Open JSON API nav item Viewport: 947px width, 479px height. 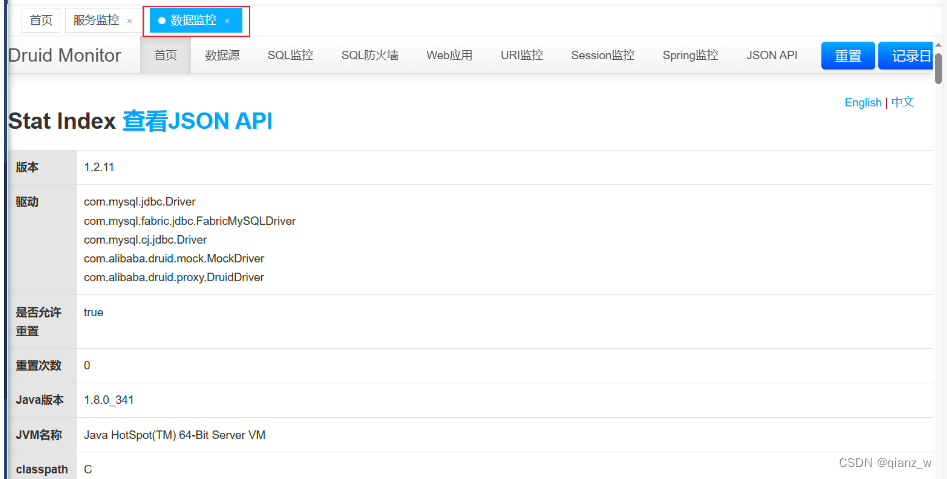click(772, 56)
